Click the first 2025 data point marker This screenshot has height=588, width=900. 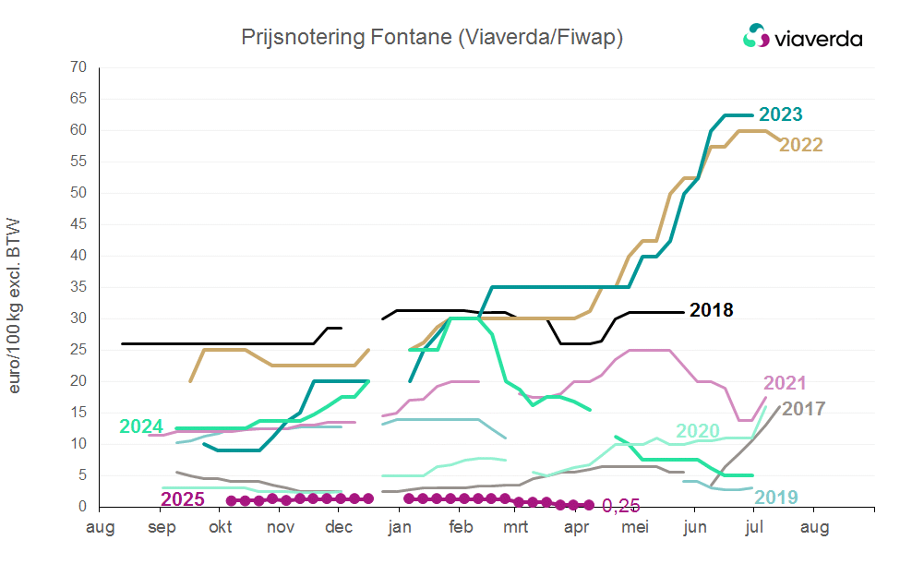tap(232, 500)
